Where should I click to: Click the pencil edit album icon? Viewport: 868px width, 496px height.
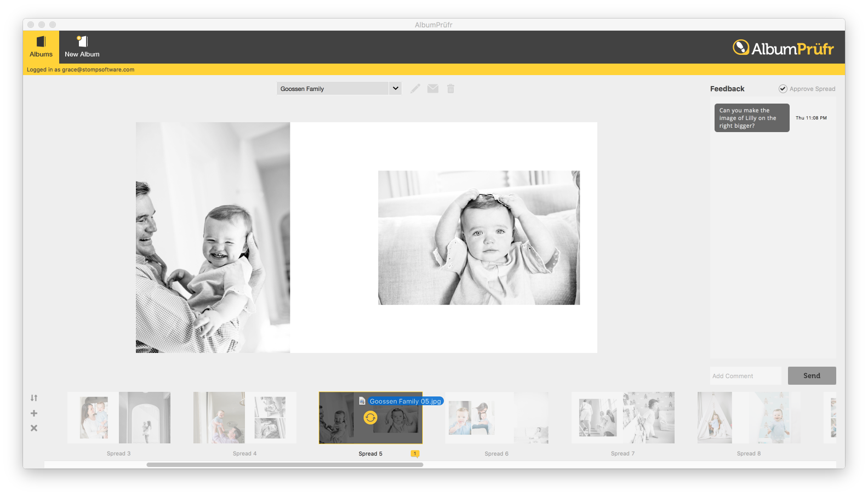[415, 88]
